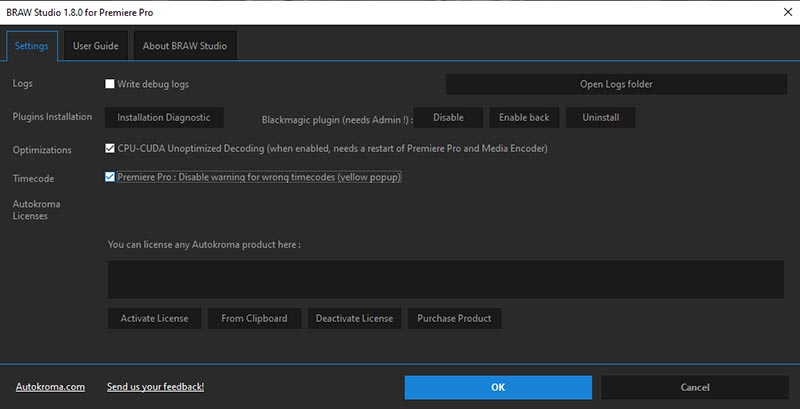Open the User Guide tab

(95, 46)
